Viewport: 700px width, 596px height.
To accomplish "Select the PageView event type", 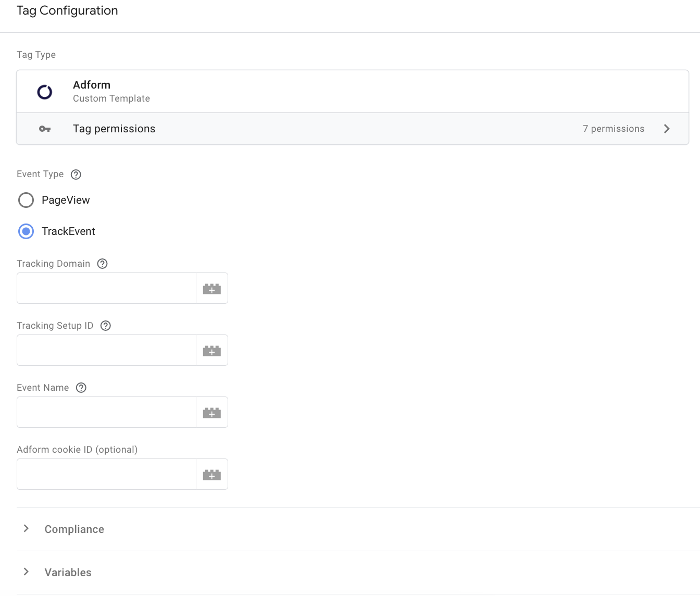I will [26, 200].
